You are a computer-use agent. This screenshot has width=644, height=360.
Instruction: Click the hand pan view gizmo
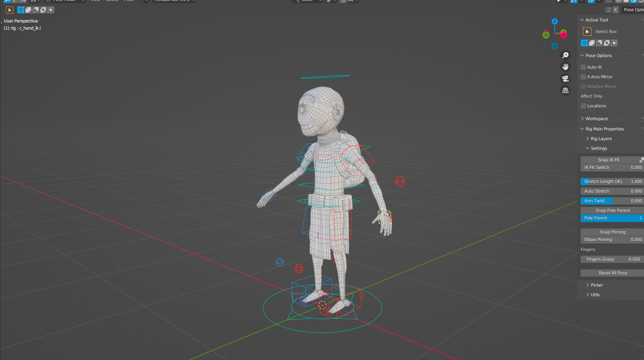tap(565, 67)
